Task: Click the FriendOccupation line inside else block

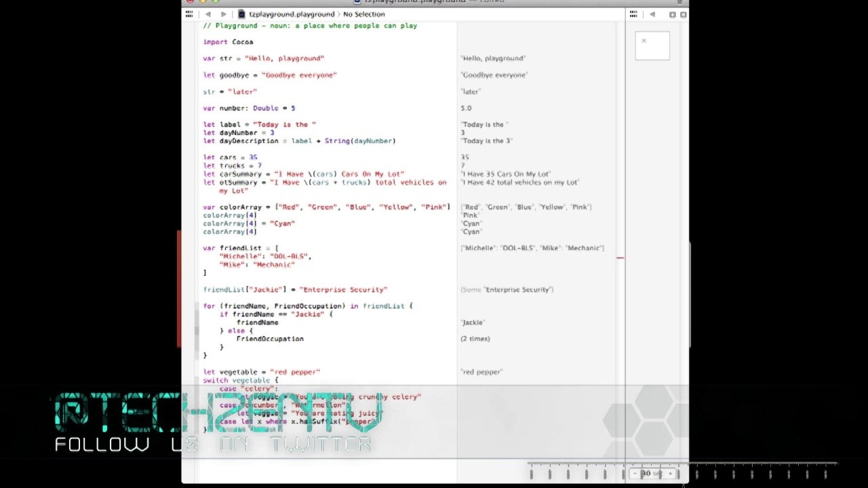Action: click(x=270, y=339)
